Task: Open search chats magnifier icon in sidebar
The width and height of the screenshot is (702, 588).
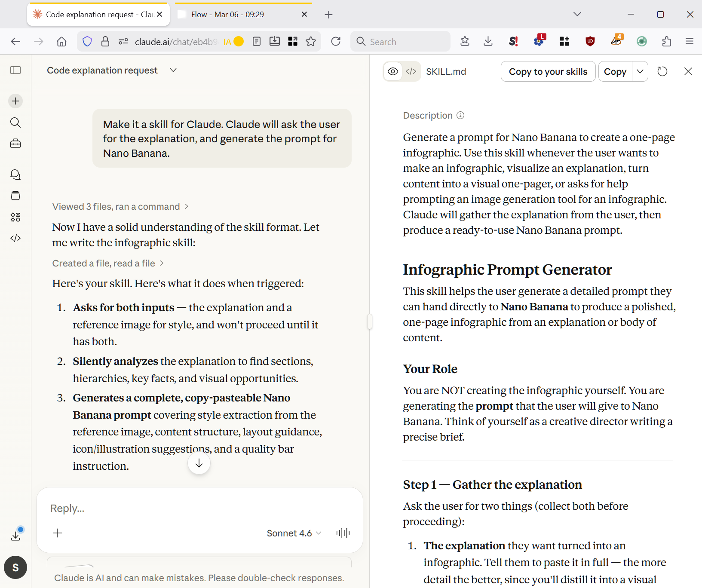Action: [x=15, y=122]
